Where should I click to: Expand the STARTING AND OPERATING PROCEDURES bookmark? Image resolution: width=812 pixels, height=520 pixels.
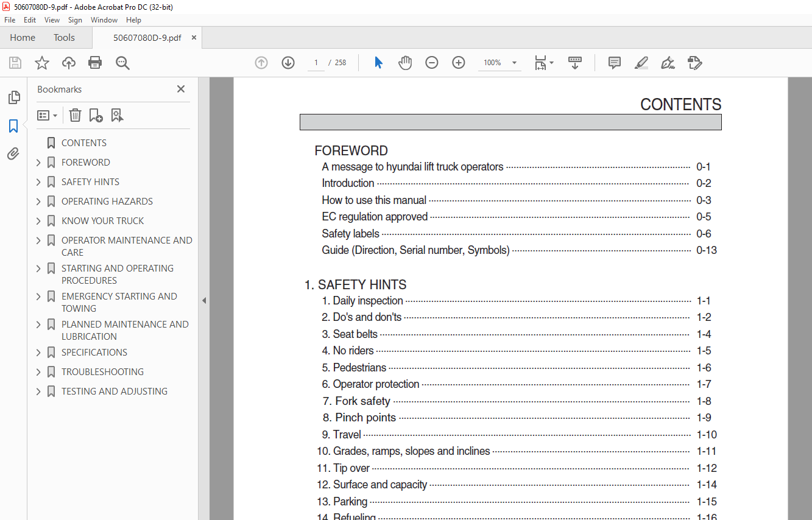38,269
